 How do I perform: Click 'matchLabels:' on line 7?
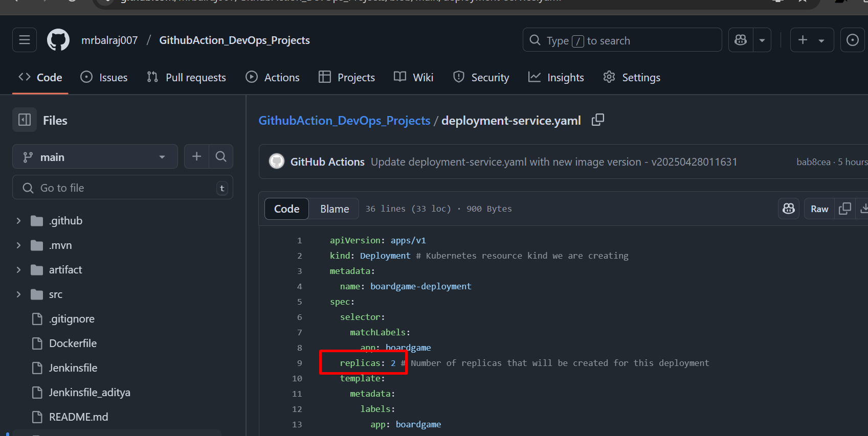380,332
